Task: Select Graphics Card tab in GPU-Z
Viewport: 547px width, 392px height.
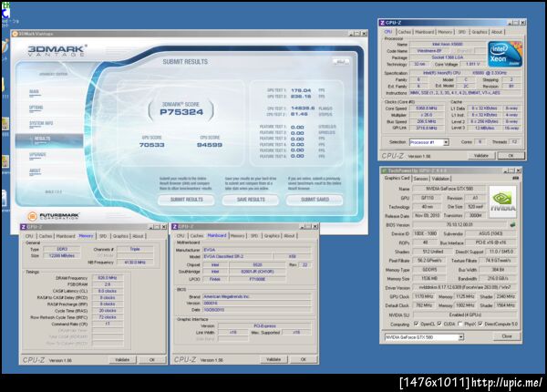Action: pos(397,178)
